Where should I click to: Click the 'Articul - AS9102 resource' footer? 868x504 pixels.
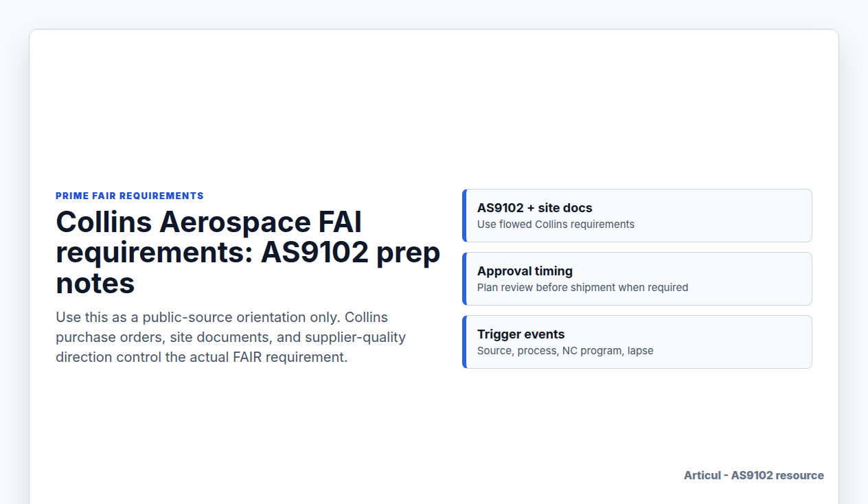click(754, 475)
